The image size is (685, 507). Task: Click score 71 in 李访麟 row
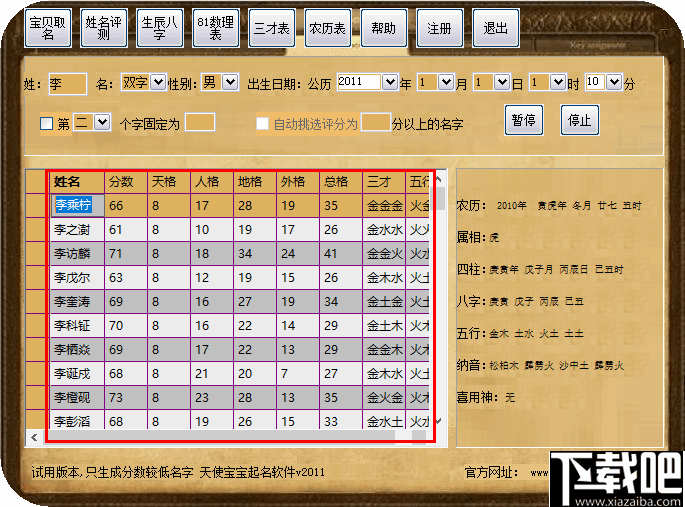(x=126, y=253)
